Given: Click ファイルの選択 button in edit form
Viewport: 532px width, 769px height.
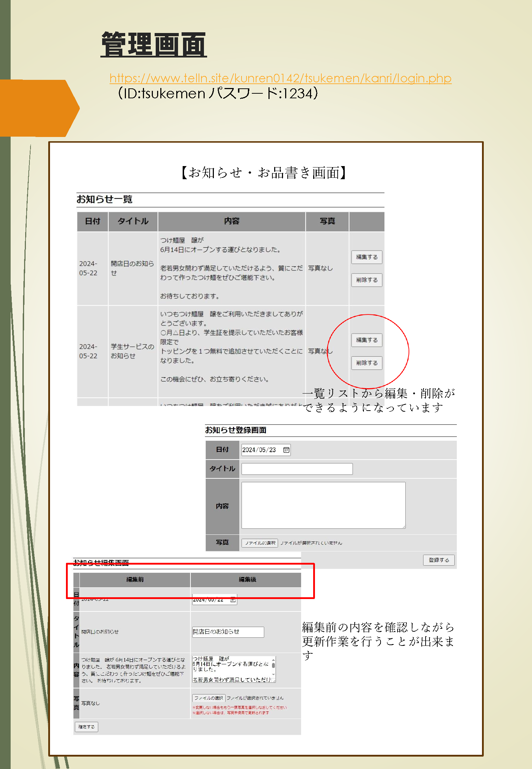Looking at the screenshot, I should pos(209,698).
